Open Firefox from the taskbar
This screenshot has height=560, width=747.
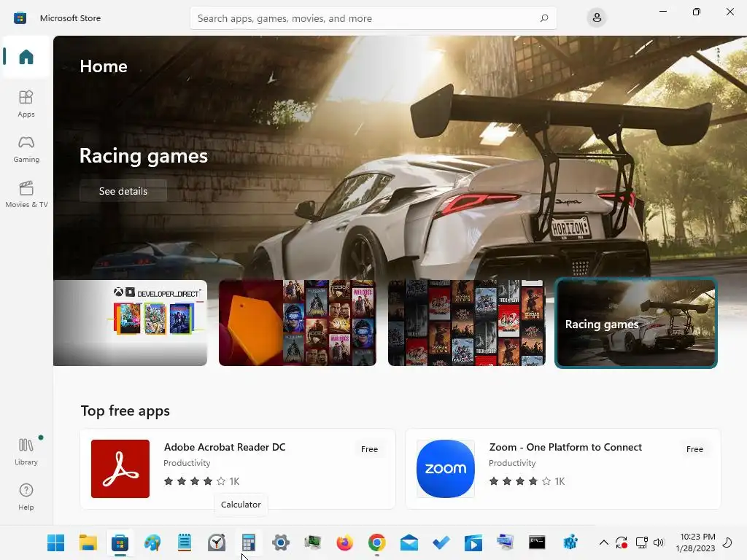[x=345, y=542]
